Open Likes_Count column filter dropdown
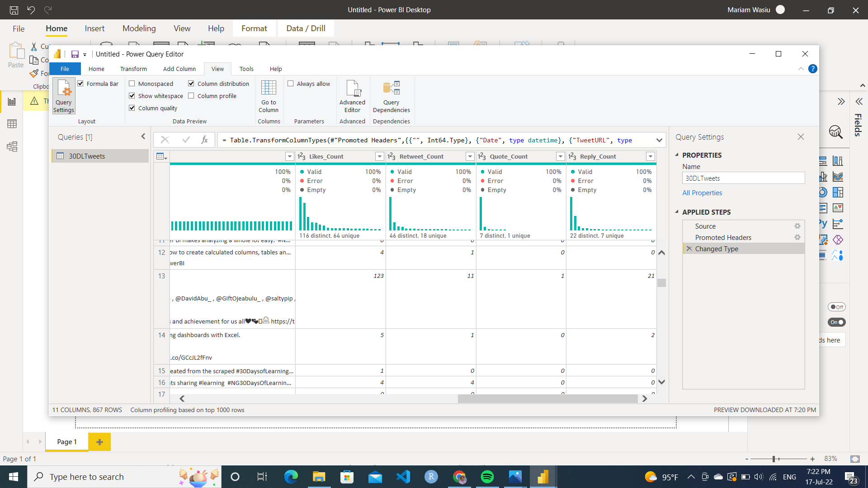Viewport: 868px width, 488px height. coord(380,156)
